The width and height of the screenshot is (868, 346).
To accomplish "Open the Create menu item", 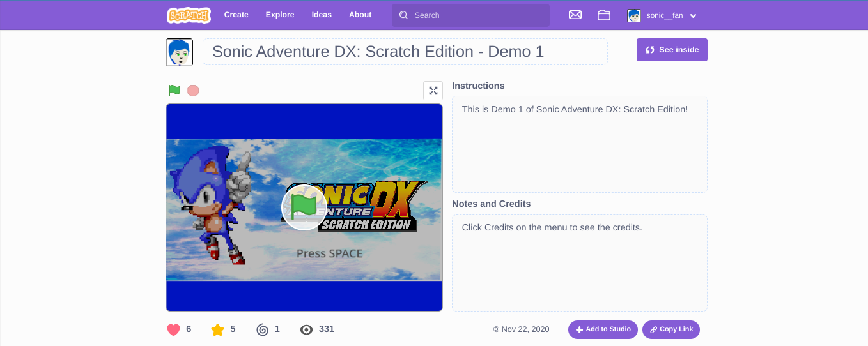I will pyautogui.click(x=236, y=15).
